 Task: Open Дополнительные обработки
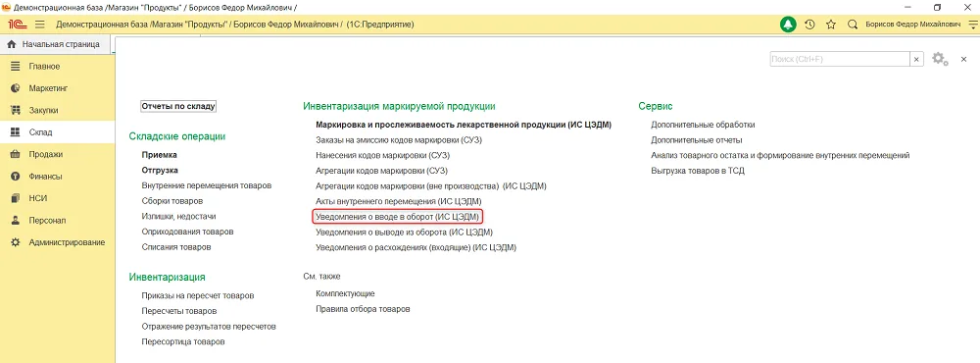pos(703,125)
